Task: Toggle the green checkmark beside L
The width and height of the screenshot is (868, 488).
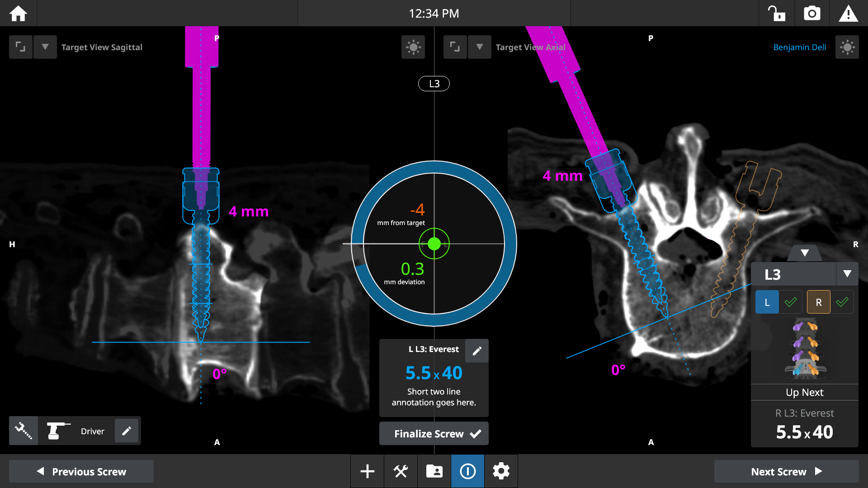Action: click(790, 301)
